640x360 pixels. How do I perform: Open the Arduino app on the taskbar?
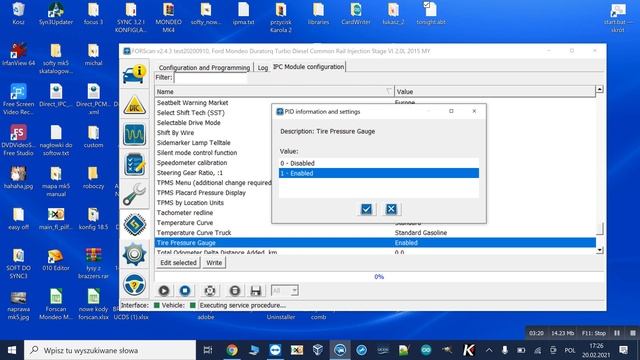pos(426,350)
